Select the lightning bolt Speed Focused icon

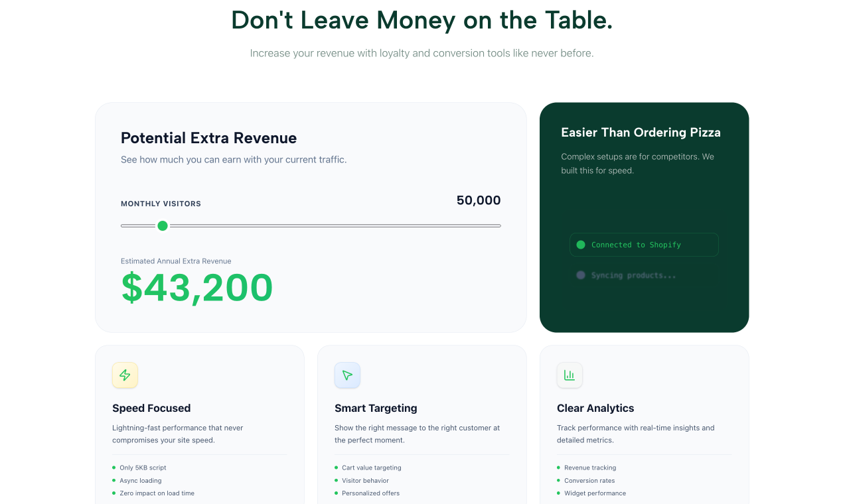click(125, 375)
